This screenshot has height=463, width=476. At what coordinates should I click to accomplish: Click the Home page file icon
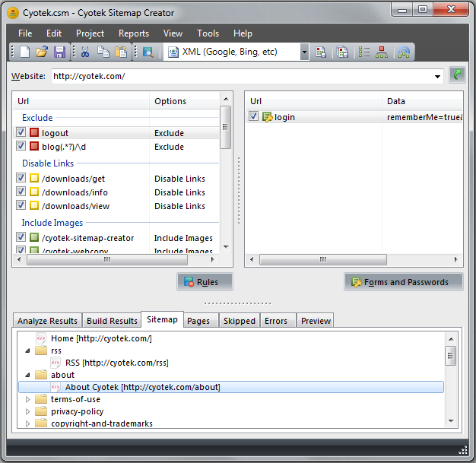tap(40, 338)
